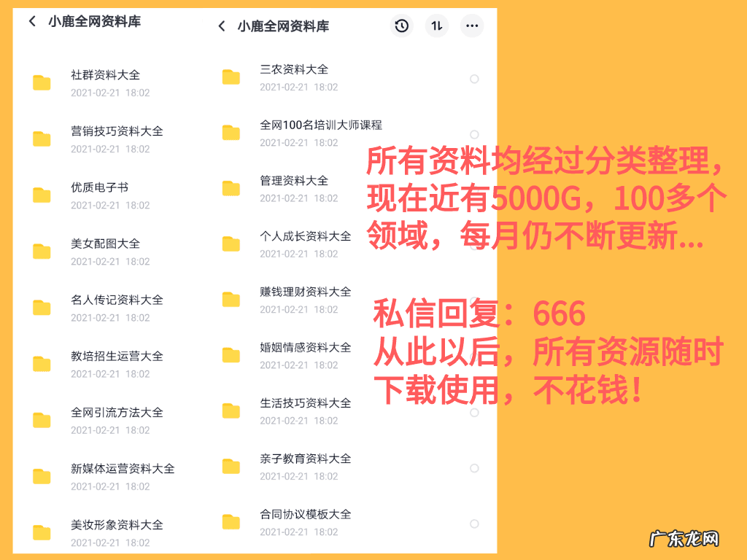Check the selection circle for 赚钱理财资料大全
The image size is (747, 560).
tap(474, 300)
